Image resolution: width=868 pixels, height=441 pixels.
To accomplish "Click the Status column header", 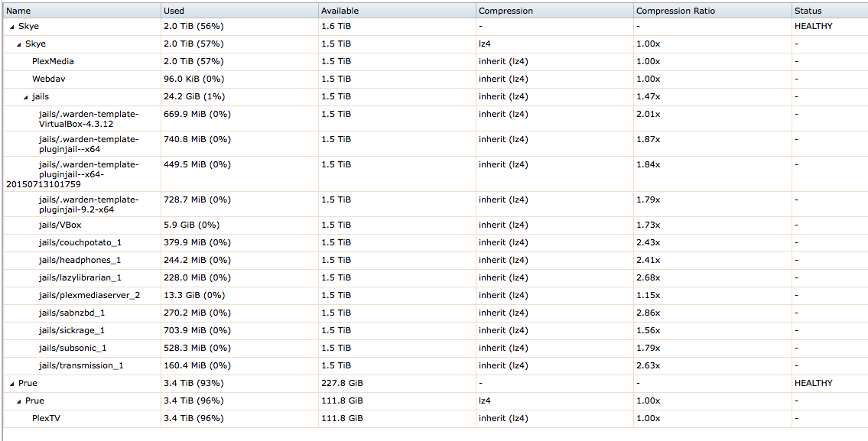I will (829, 11).
